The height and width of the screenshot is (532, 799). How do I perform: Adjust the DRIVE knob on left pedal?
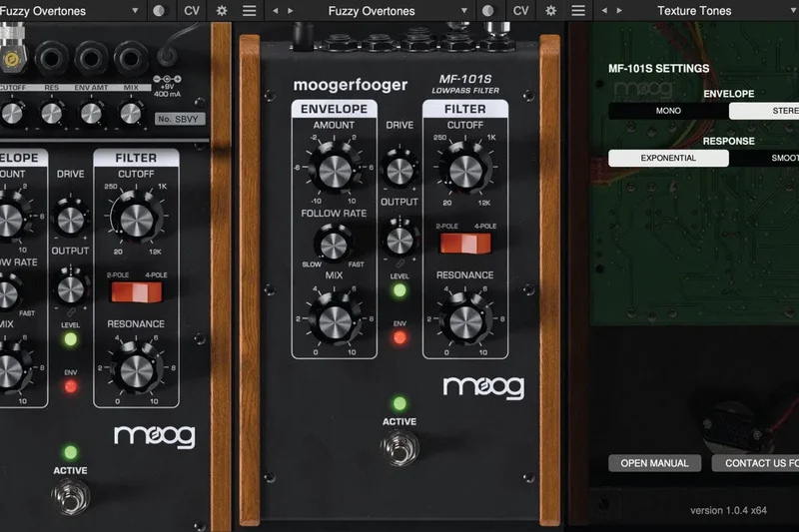(x=71, y=219)
